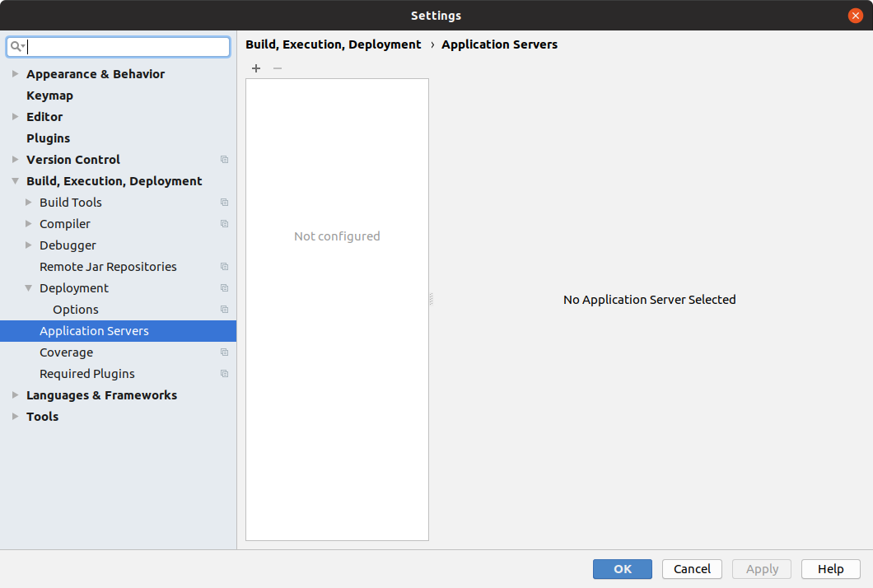This screenshot has height=588, width=873.
Task: Open Build, Execution, Deployment via breadcrumb
Action: point(333,44)
